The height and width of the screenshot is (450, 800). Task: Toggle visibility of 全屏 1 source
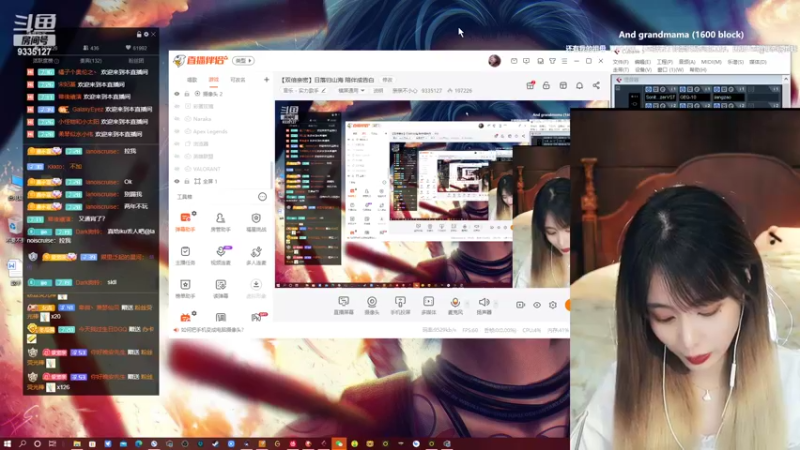point(177,181)
